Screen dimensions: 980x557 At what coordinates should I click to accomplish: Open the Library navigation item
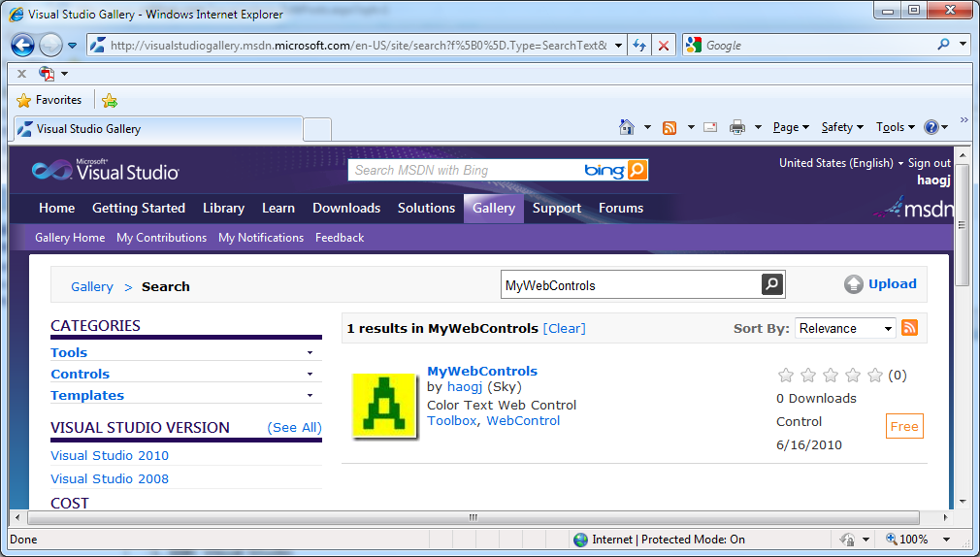coord(223,209)
